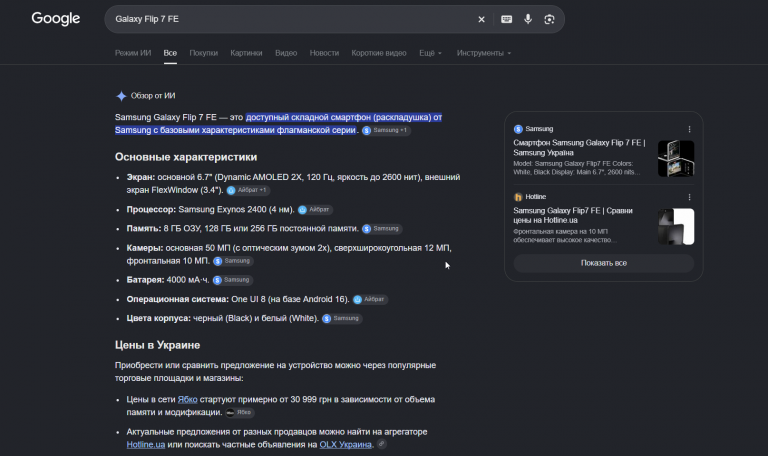Screen dimensions: 768x456
Task: Click the highlighted доступный складной смартфон text
Action: coord(278,124)
